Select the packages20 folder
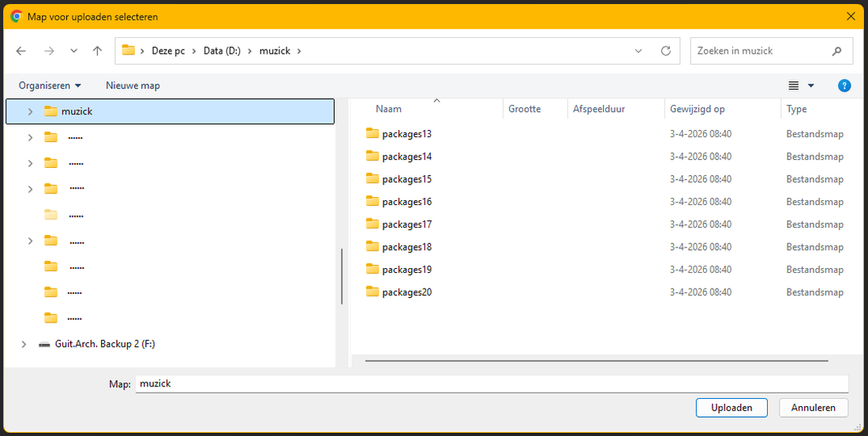Viewport: 868px width, 436px height. [406, 292]
